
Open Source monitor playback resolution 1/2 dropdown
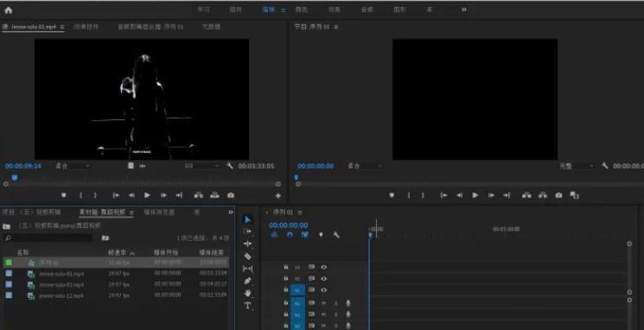[201, 166]
